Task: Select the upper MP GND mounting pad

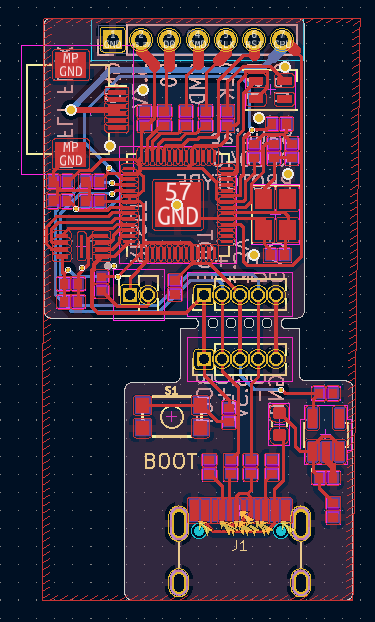Action: click(71, 65)
